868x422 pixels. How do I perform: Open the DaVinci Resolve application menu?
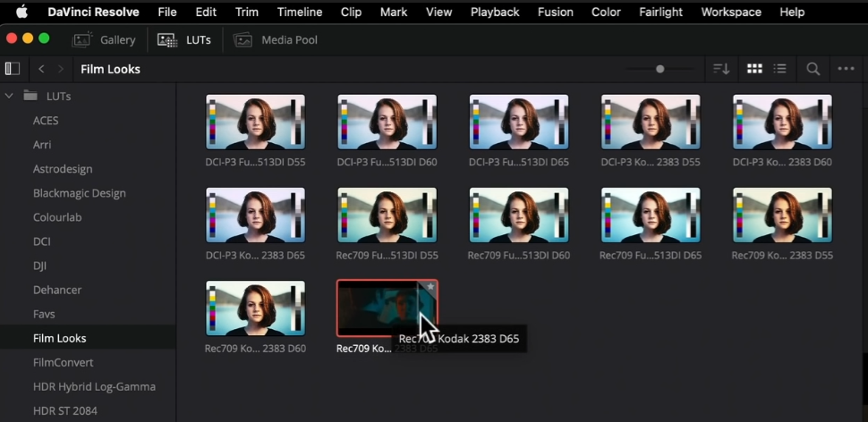(x=94, y=12)
